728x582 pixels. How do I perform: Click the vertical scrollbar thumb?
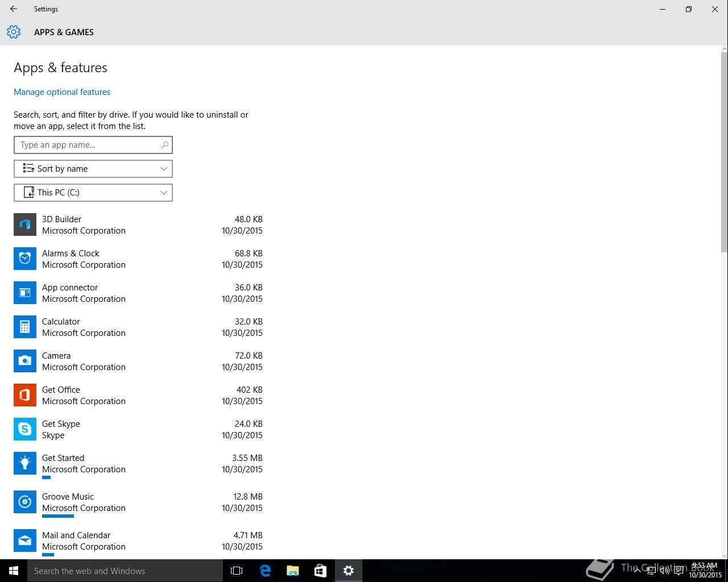[x=724, y=152]
